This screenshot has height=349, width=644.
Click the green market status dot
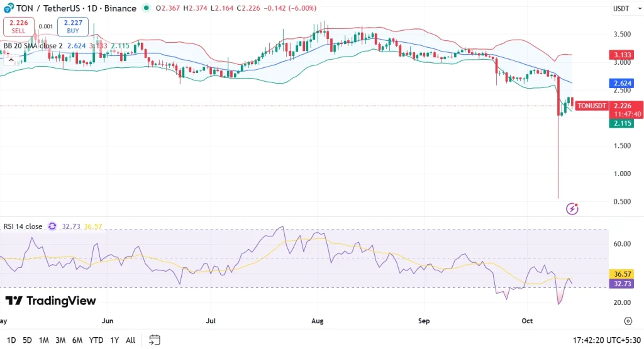(x=147, y=8)
